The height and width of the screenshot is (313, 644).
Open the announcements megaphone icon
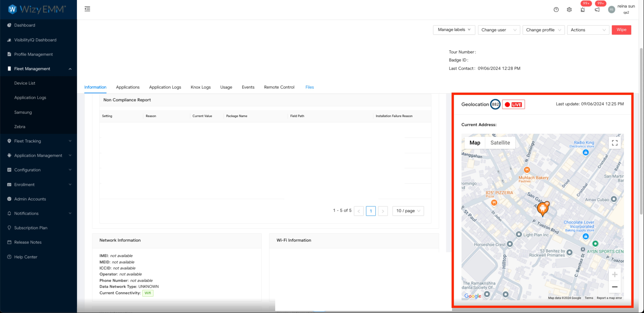pyautogui.click(x=597, y=10)
